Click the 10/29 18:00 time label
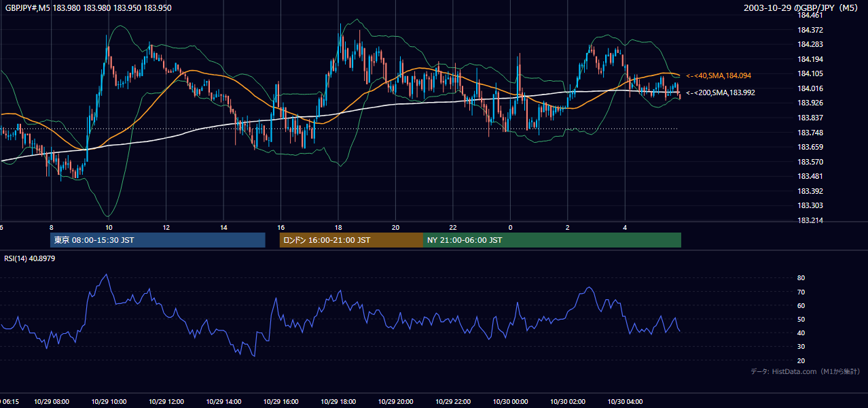The width and height of the screenshot is (868, 408). pos(338,402)
